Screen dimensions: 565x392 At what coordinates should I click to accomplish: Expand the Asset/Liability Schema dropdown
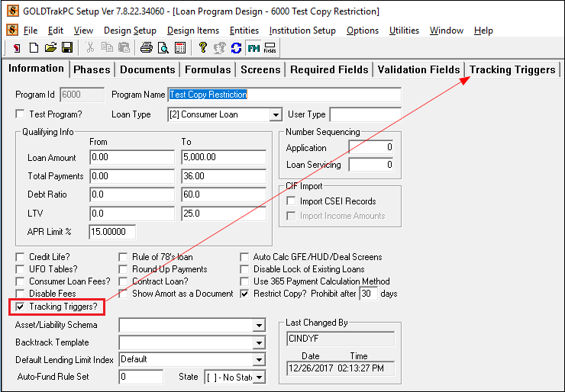(259, 326)
